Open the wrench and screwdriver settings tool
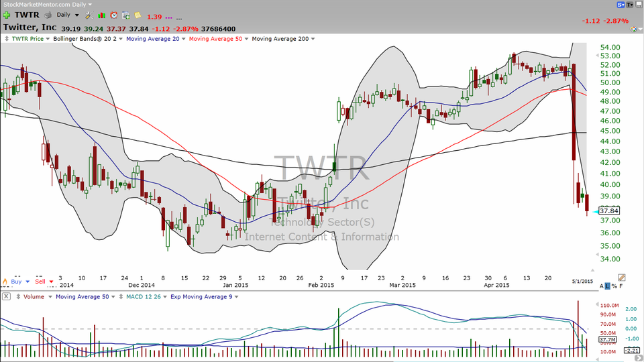This screenshot has width=644, height=362. pos(89,15)
